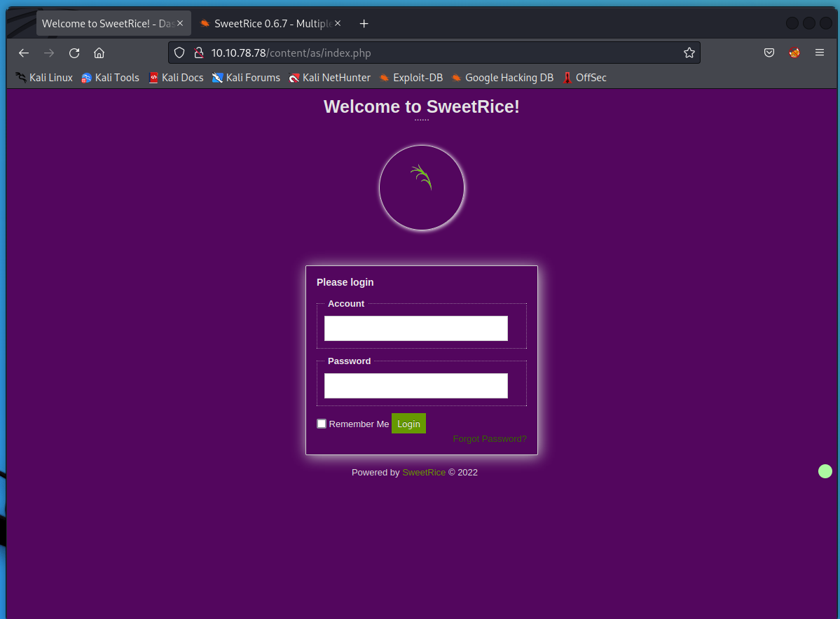Open the Pocket save icon
Viewport: 840px width, 619px height.
click(769, 53)
